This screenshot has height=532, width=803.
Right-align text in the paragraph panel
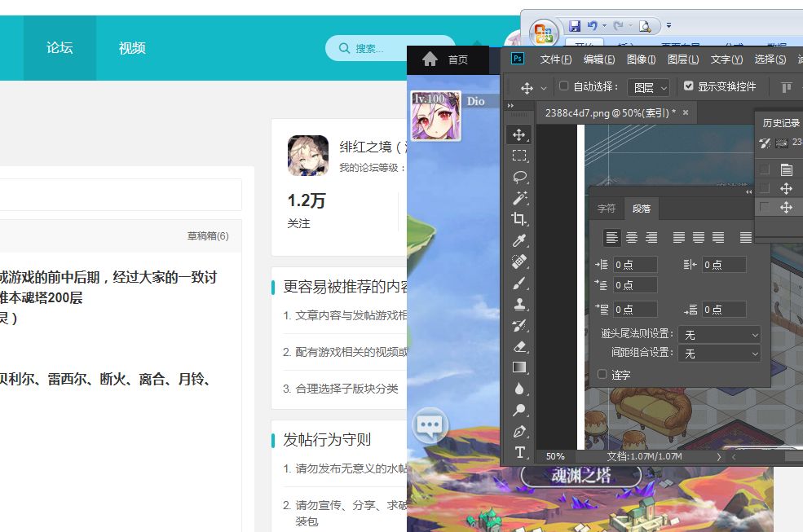[x=651, y=237]
